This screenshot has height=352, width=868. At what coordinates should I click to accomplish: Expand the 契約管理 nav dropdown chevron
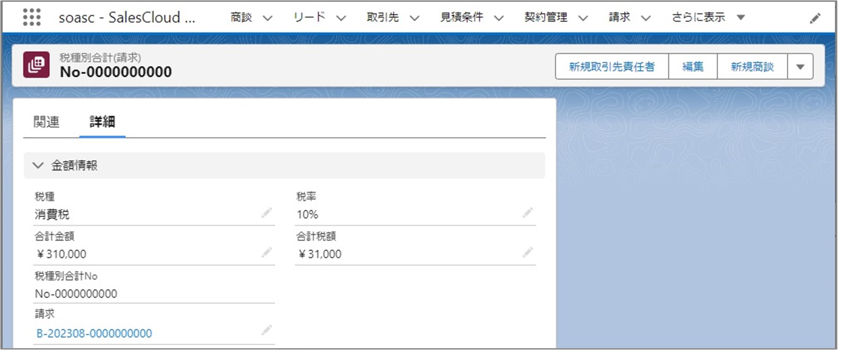click(x=583, y=18)
